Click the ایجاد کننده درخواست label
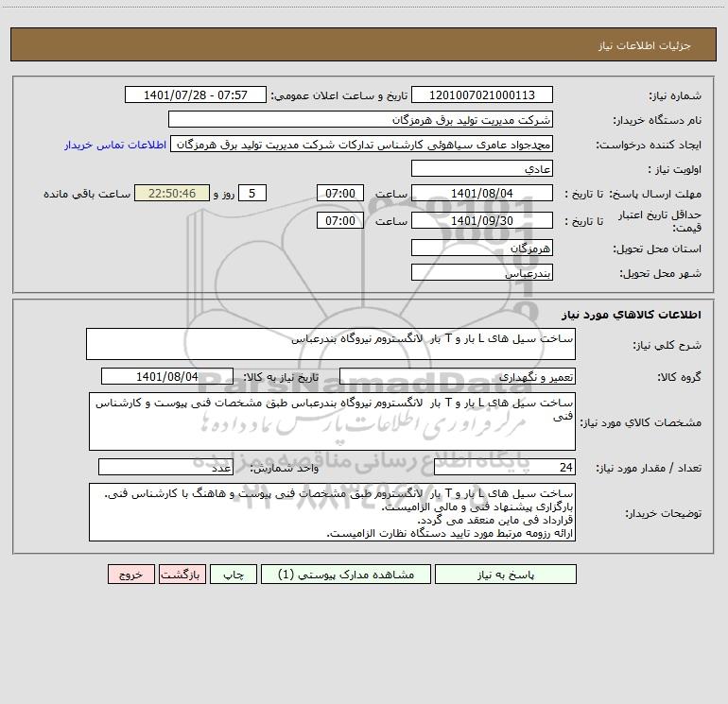Viewport: 728px width, 704px height. point(649,145)
